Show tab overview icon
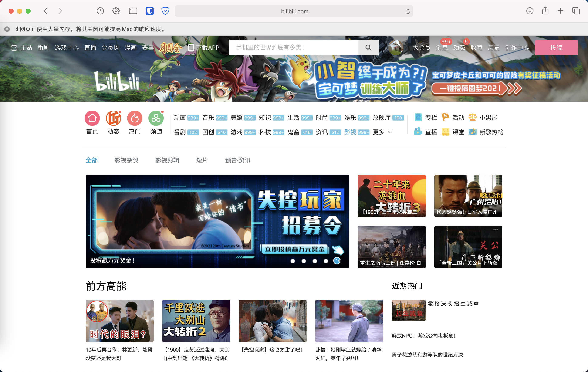 576,11
